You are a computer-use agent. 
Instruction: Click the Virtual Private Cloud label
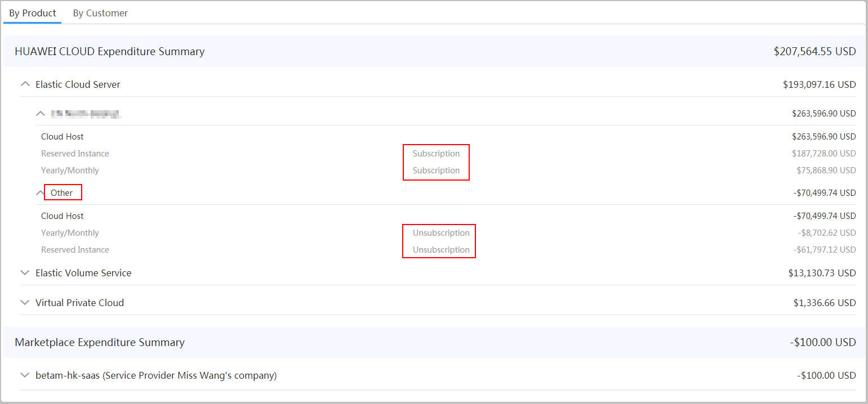click(x=79, y=303)
